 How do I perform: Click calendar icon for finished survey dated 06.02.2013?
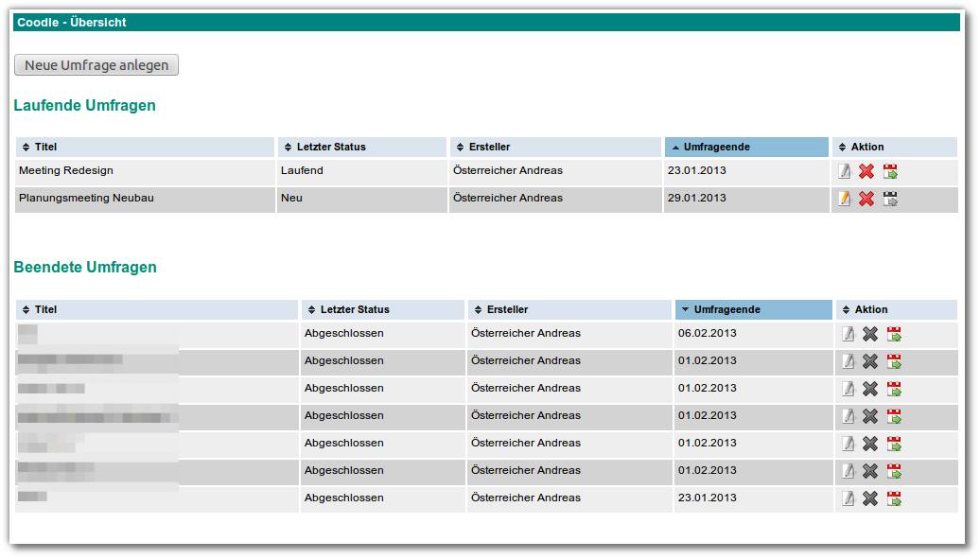[x=894, y=334]
